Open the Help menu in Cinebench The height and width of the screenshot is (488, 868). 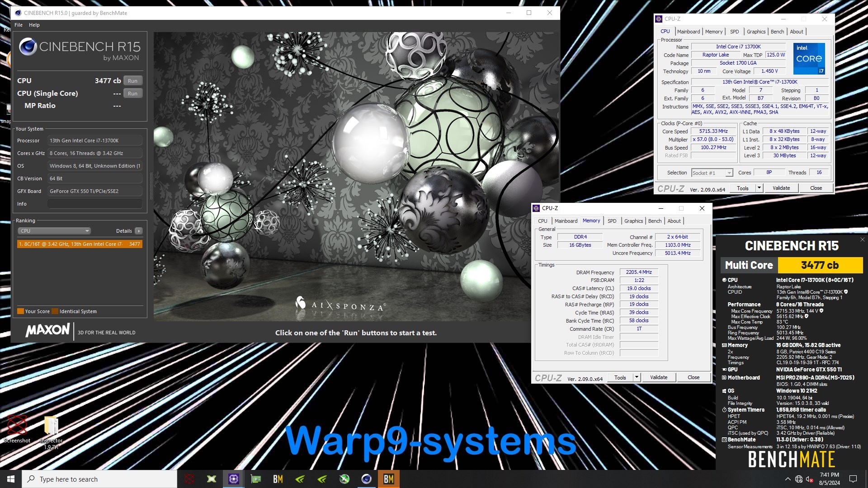(x=34, y=25)
